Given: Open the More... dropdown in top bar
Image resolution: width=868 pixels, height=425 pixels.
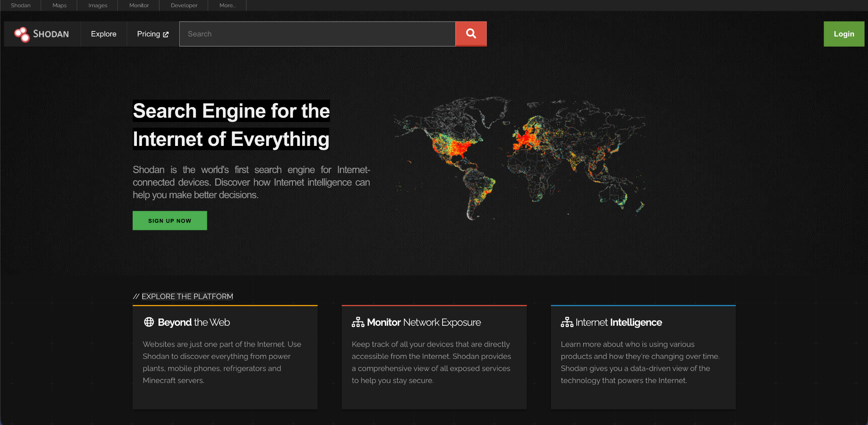Looking at the screenshot, I should tap(228, 6).
